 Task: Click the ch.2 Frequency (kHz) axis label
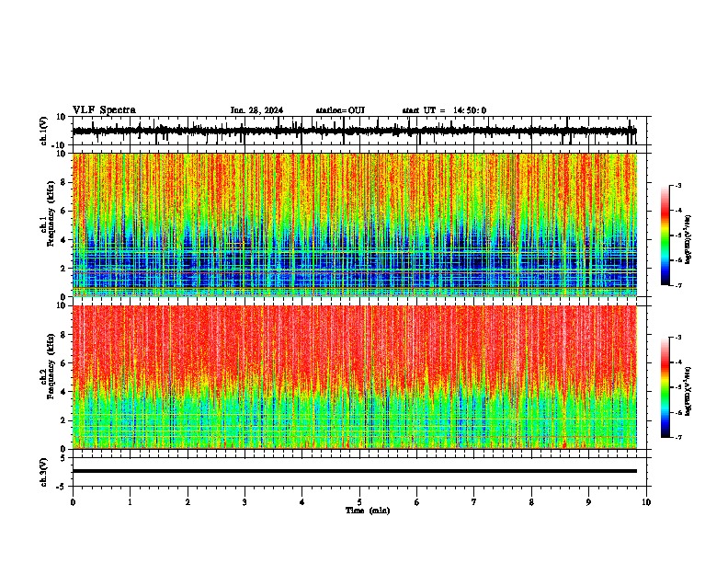[48, 366]
